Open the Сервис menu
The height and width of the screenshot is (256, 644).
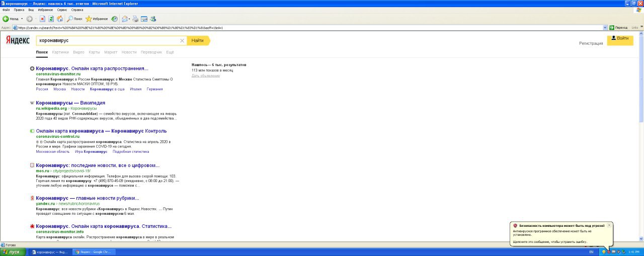click(62, 10)
